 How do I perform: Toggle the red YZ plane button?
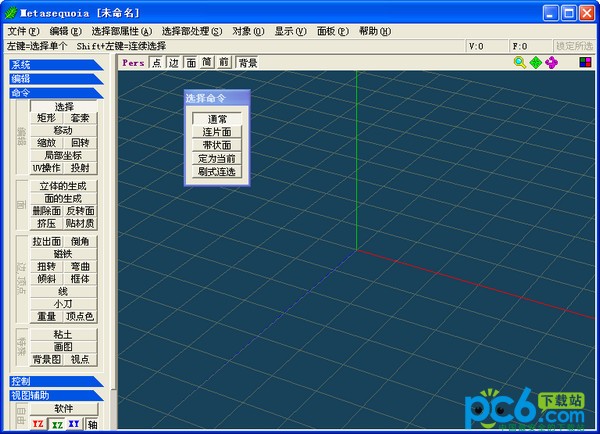38,424
